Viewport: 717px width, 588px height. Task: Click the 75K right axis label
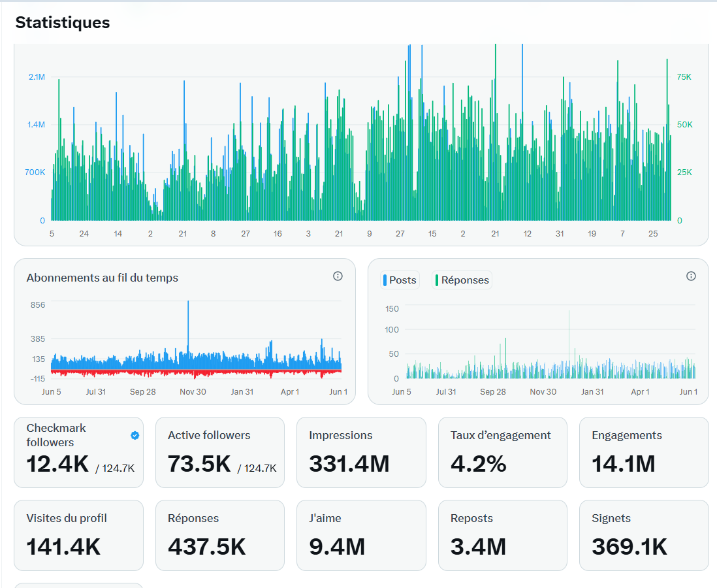click(x=684, y=77)
